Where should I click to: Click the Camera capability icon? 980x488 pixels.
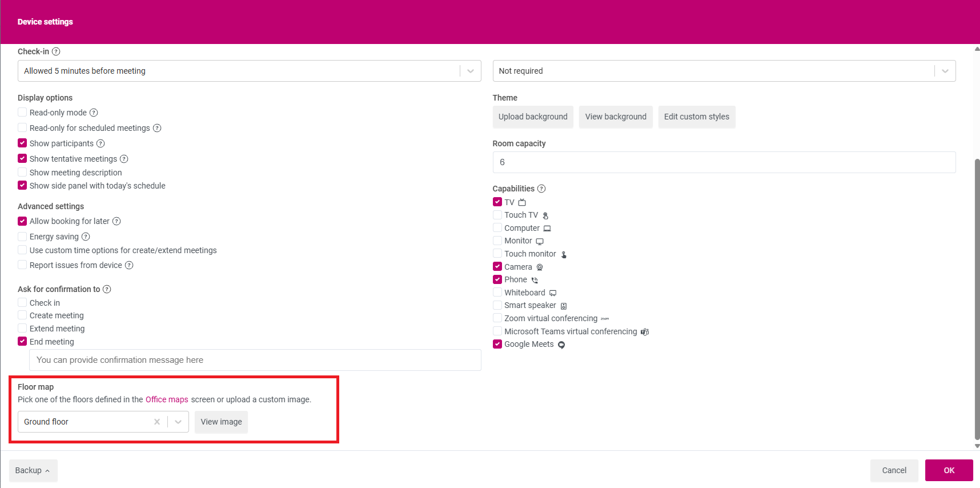(x=540, y=267)
